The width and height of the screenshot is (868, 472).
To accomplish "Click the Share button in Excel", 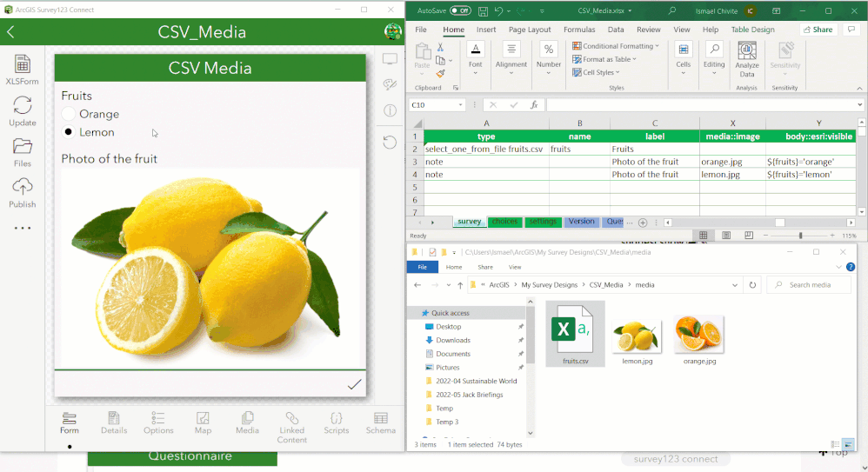I will [818, 30].
